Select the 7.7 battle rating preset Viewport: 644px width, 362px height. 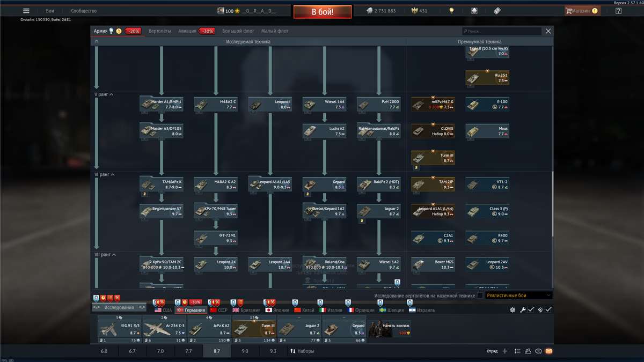(x=188, y=351)
